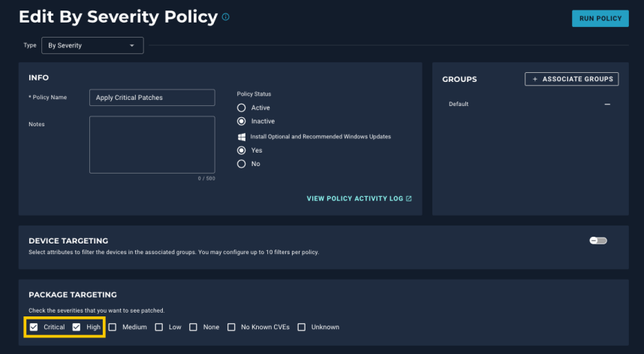Tick the Low severity checkbox

(x=159, y=327)
